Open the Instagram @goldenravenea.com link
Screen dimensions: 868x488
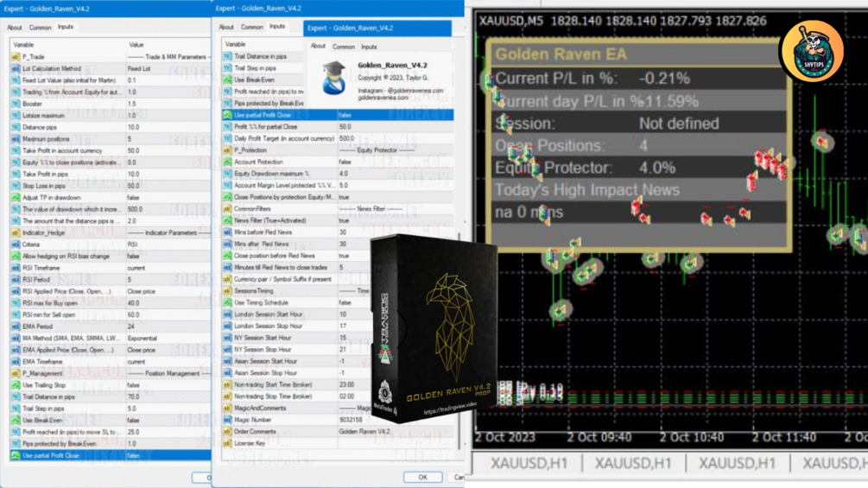point(400,90)
